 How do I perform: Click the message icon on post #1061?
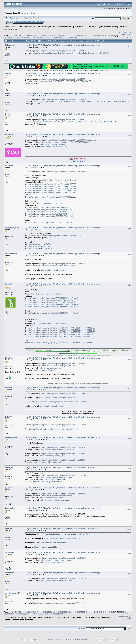pos(27,46)
